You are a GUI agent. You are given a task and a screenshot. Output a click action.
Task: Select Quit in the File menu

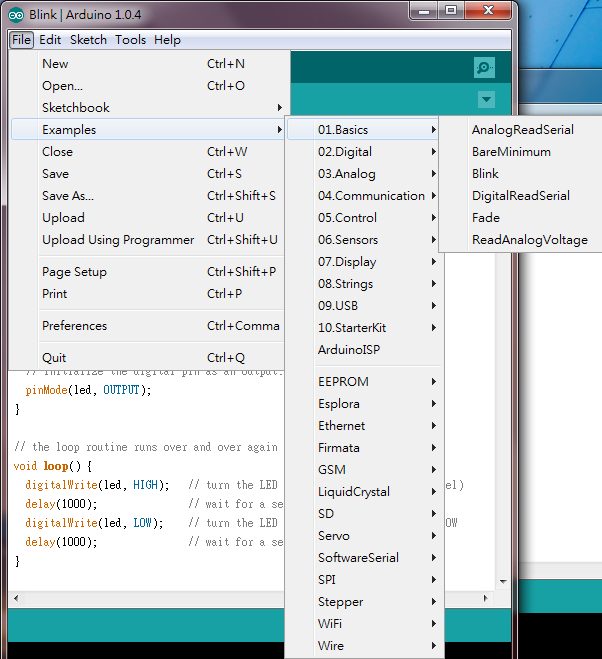tap(148, 358)
